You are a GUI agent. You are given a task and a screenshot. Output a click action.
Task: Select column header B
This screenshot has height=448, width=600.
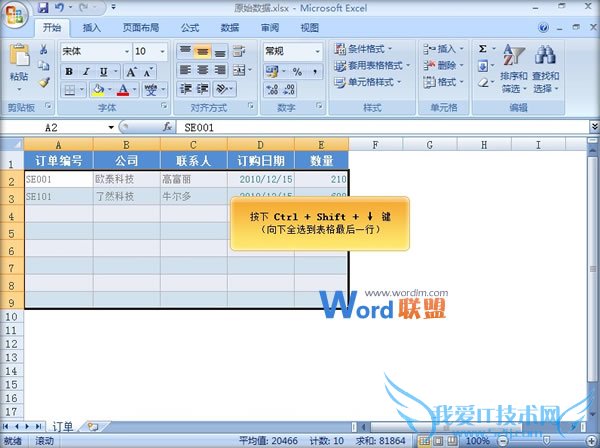[126, 145]
